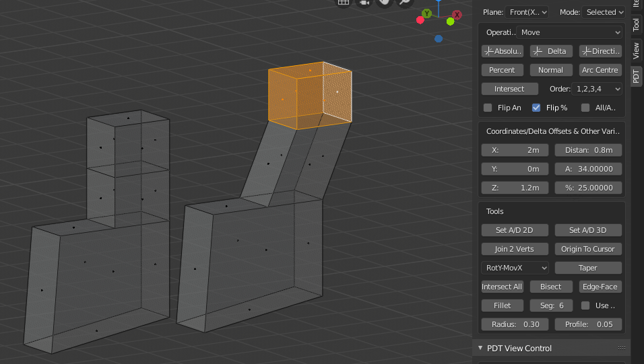644x364 pixels.
Task: Click the green Y axis gizmo handle
Action: click(426, 13)
